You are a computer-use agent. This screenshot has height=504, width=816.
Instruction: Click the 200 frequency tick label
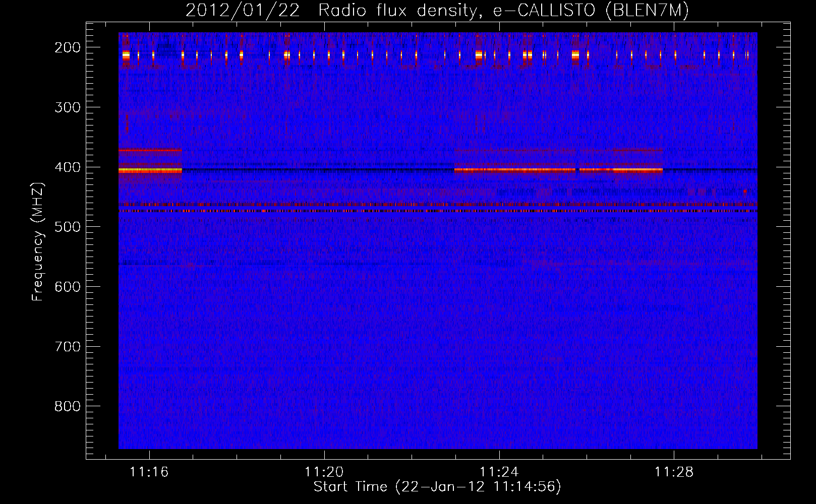coord(68,47)
